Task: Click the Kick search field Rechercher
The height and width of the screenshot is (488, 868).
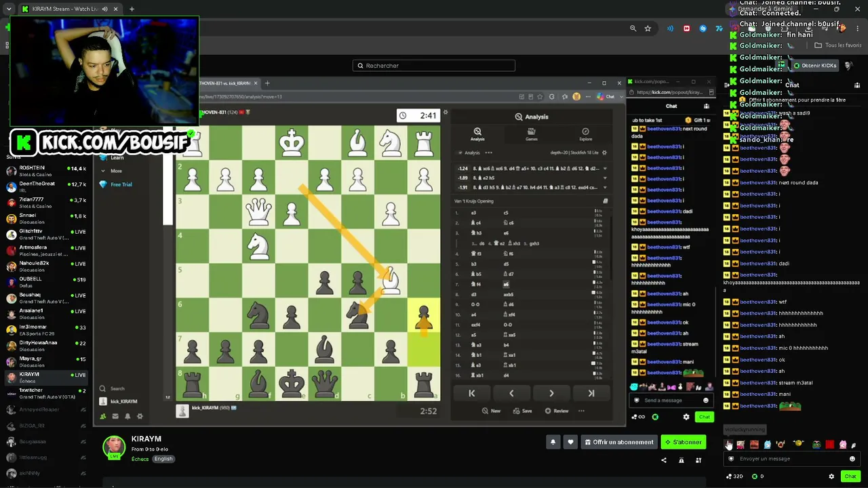Action: tap(434, 66)
